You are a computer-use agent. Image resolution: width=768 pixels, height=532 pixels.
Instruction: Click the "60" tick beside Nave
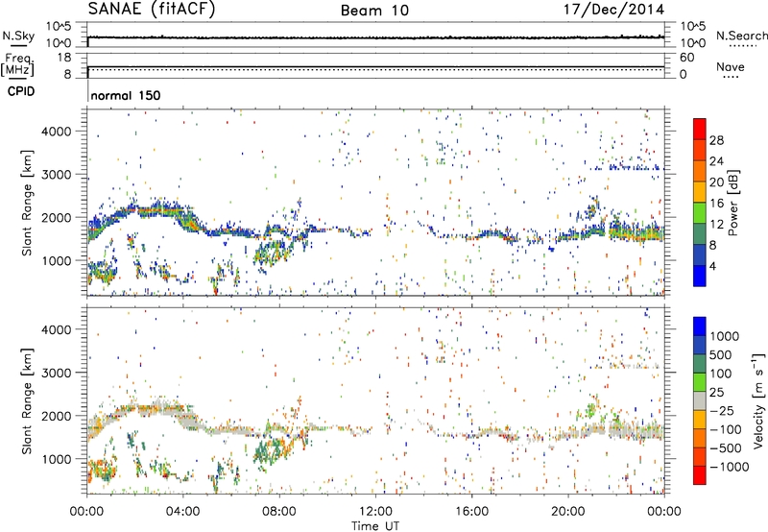tap(687, 58)
